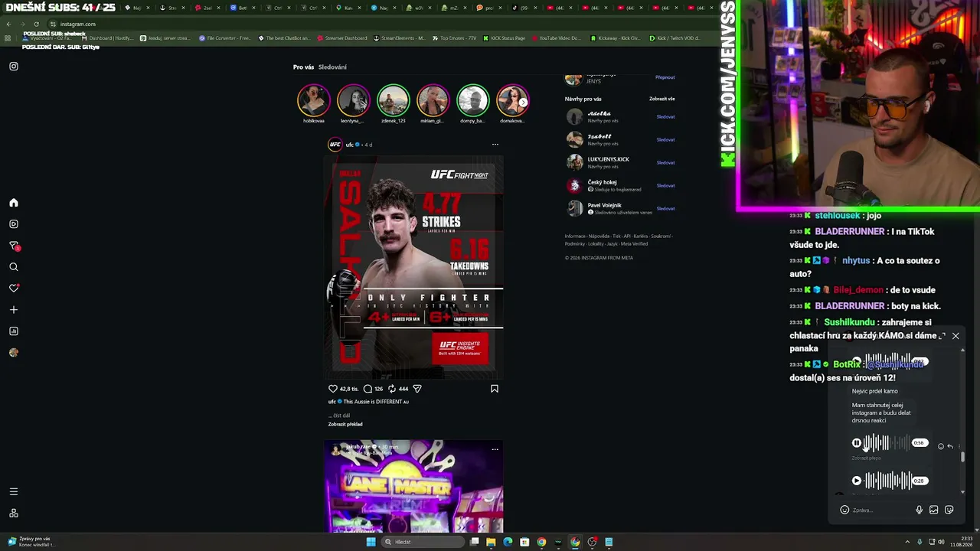React with emoji to the 0:56 voice message

click(941, 446)
